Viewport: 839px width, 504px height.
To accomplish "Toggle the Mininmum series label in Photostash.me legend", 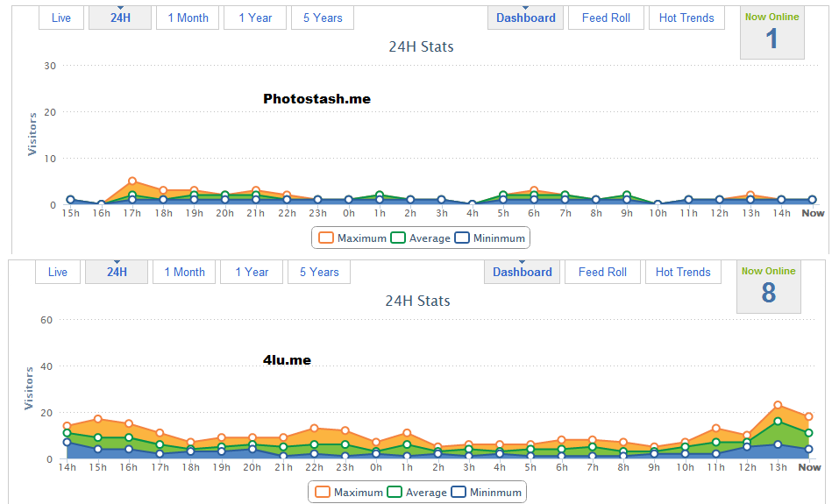I will [499, 238].
